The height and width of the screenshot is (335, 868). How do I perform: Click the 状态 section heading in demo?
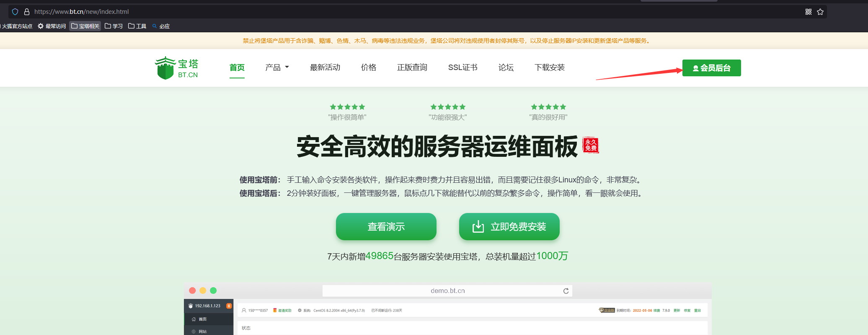pyautogui.click(x=246, y=328)
